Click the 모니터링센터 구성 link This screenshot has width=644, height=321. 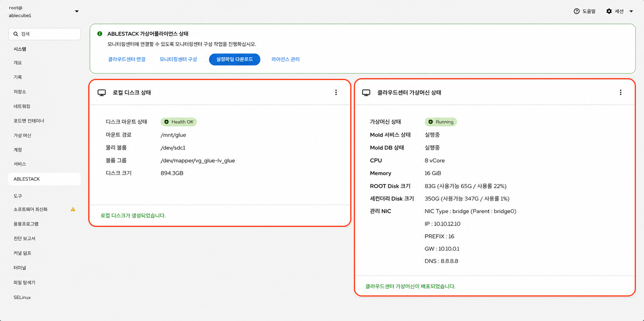178,59
